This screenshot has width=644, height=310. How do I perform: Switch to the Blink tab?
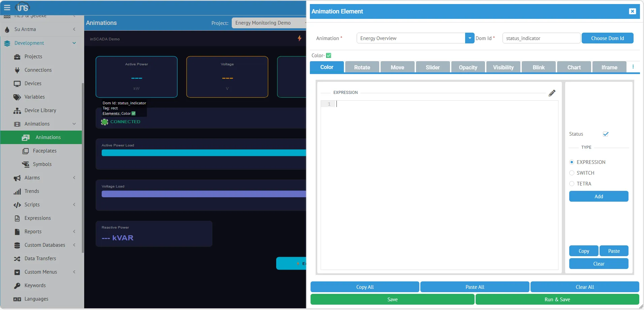(538, 67)
